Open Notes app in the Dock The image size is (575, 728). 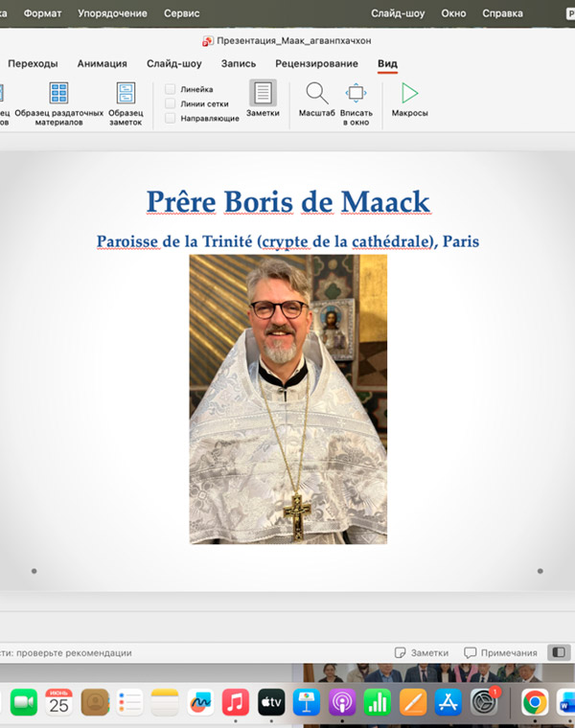click(x=165, y=702)
